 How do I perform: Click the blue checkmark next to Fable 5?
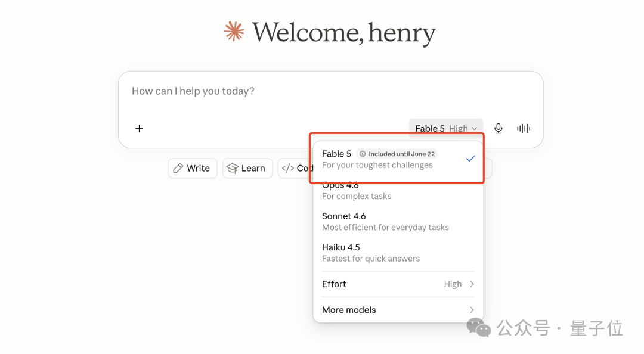click(x=470, y=159)
